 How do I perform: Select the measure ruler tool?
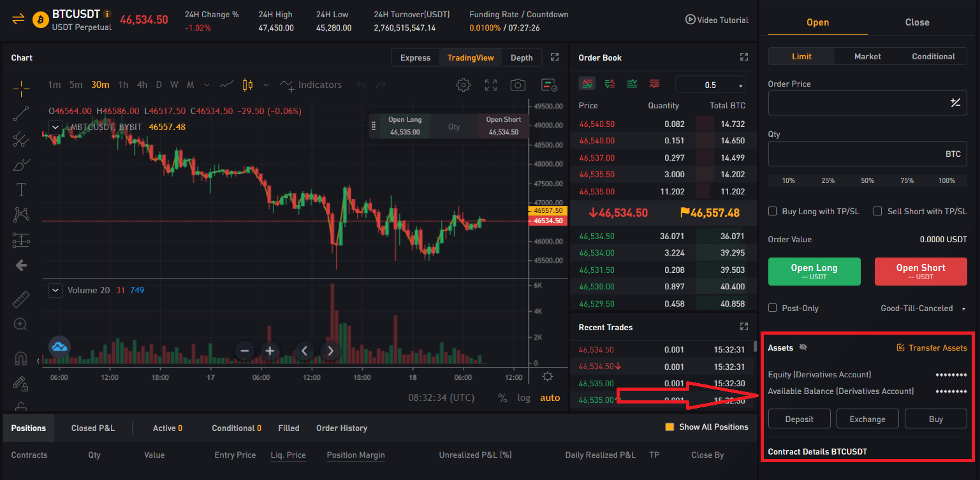[21, 299]
